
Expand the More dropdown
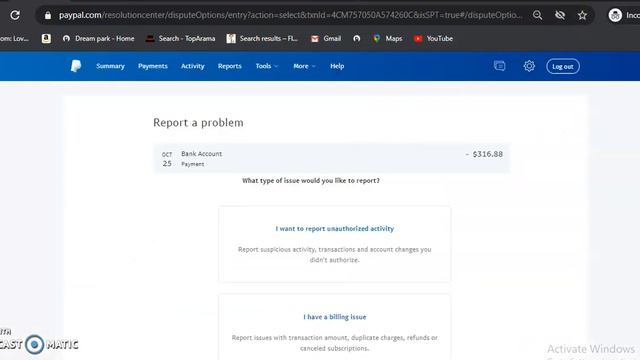pyautogui.click(x=304, y=66)
